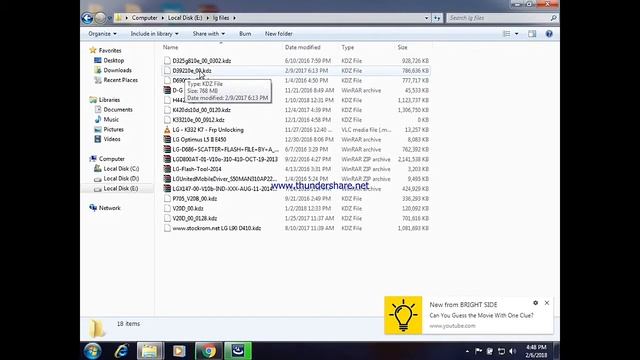Open notification settings gear icon

click(536, 303)
